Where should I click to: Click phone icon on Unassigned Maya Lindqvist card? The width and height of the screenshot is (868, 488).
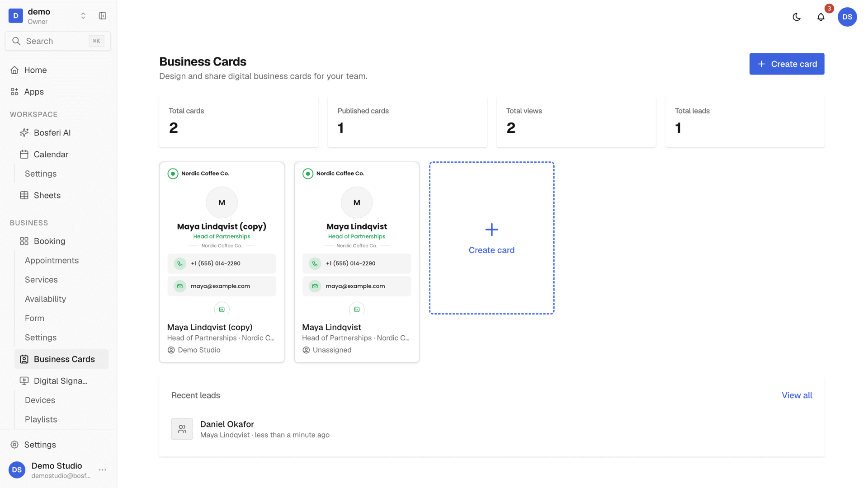click(315, 264)
